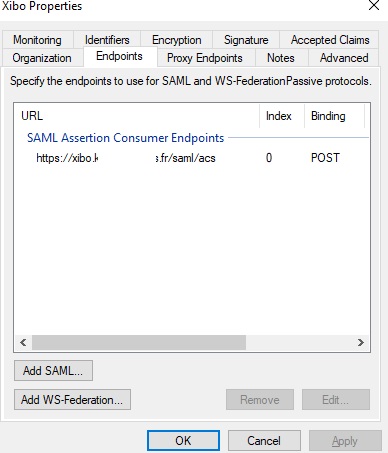Select the saml/acs endpoint URL row
This screenshot has height=453, width=388.
[126, 158]
